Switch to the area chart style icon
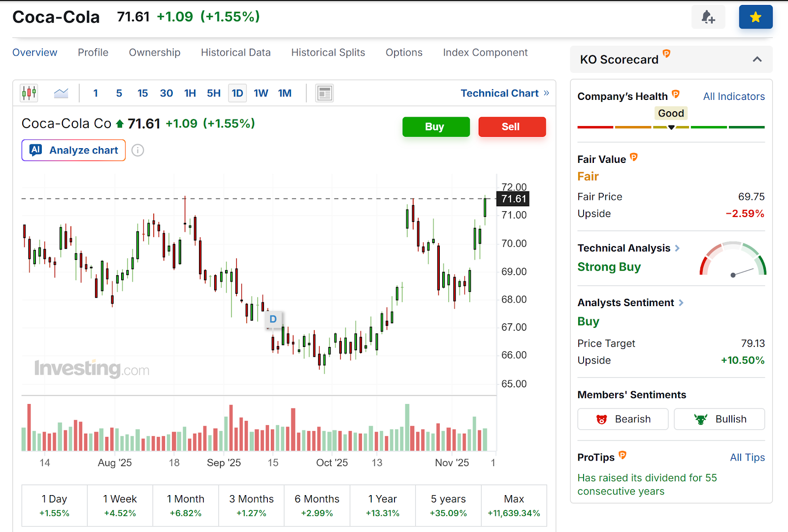Image resolution: width=788 pixels, height=532 pixels. pos(61,93)
